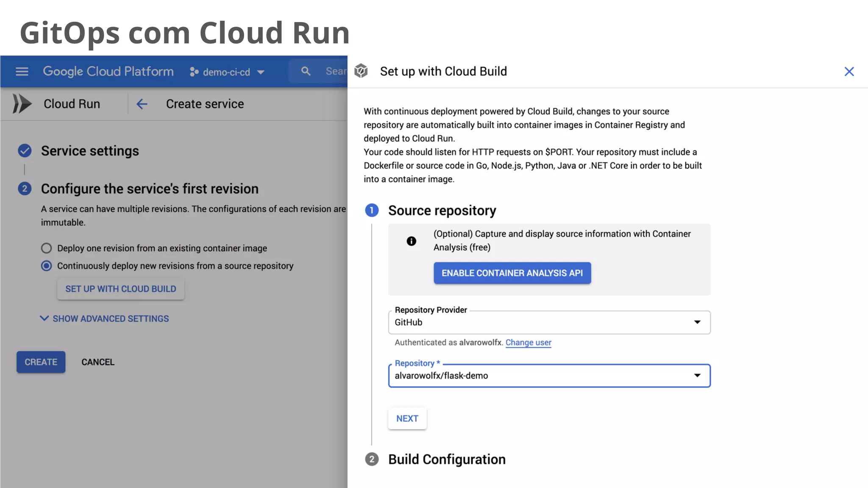The image size is (868, 488).
Task: Click the Build Configuration step heading
Action: [x=447, y=459]
